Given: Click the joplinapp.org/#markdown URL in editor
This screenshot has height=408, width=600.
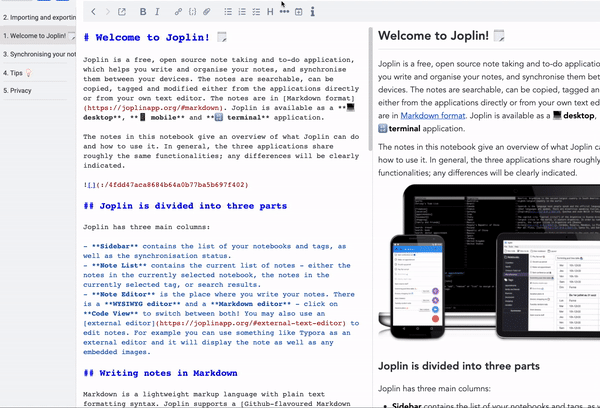Looking at the screenshot, I should tap(153, 108).
